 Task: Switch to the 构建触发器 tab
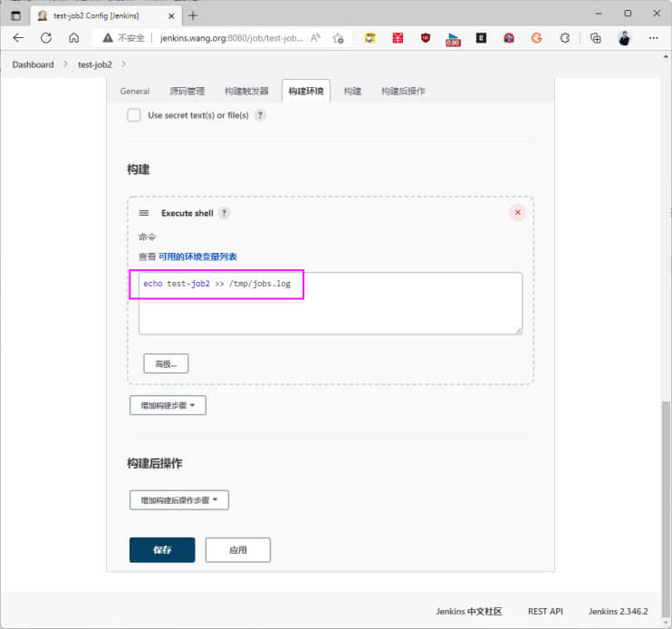(x=246, y=92)
